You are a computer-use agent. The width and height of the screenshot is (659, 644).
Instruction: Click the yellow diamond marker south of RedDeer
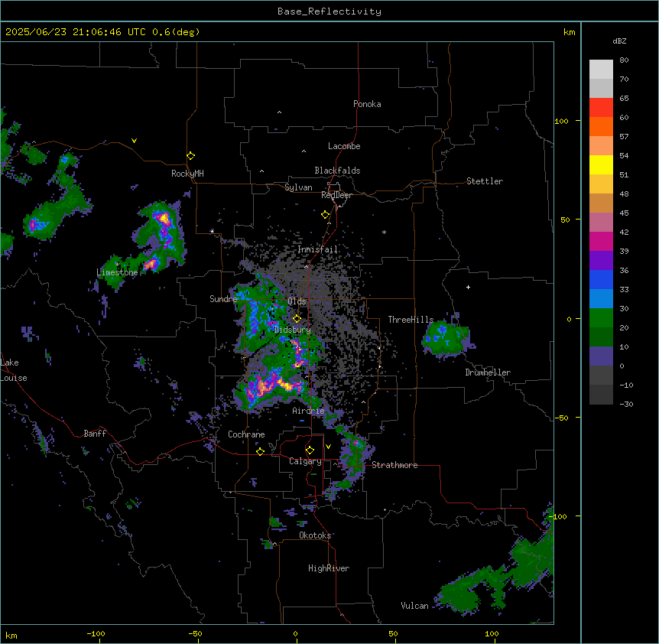326,215
